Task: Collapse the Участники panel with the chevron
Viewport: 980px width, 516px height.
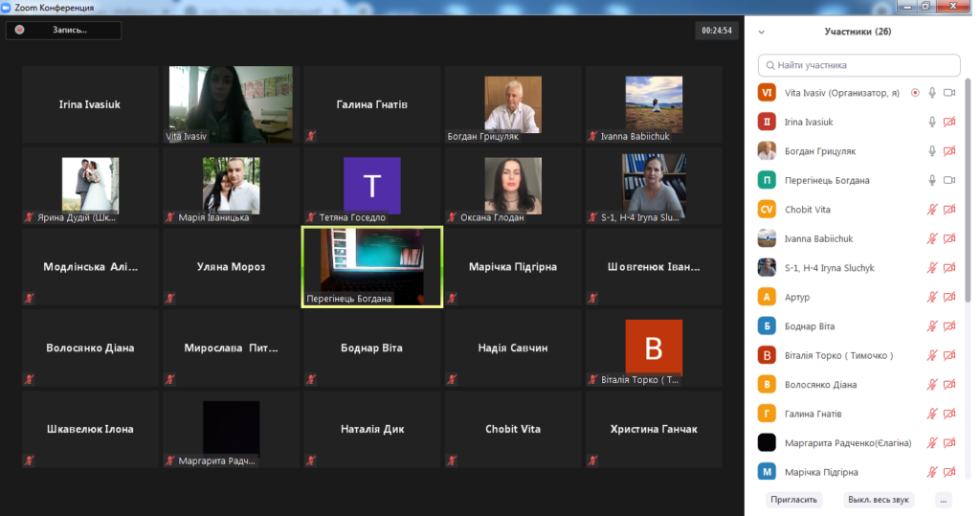Action: tap(762, 32)
